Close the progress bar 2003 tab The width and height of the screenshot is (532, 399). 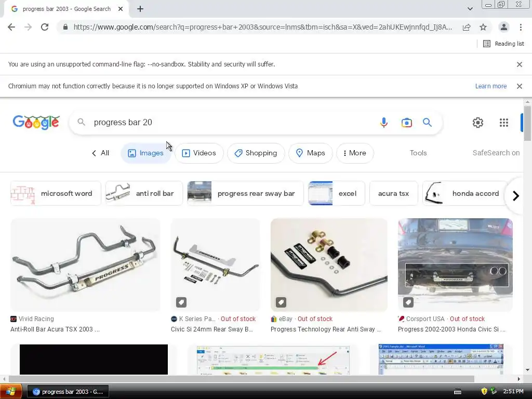(121, 9)
